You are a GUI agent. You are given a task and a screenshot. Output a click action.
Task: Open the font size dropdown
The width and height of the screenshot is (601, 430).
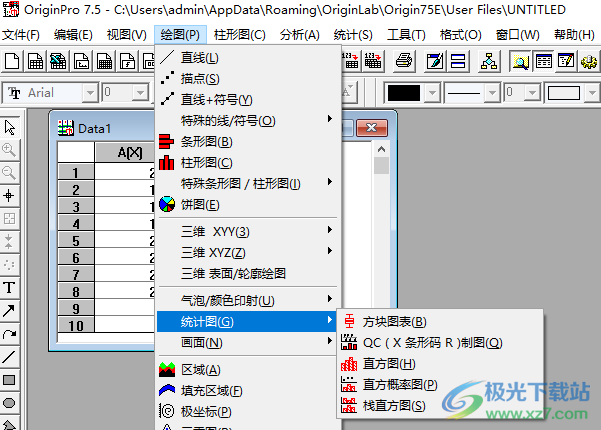pos(140,93)
